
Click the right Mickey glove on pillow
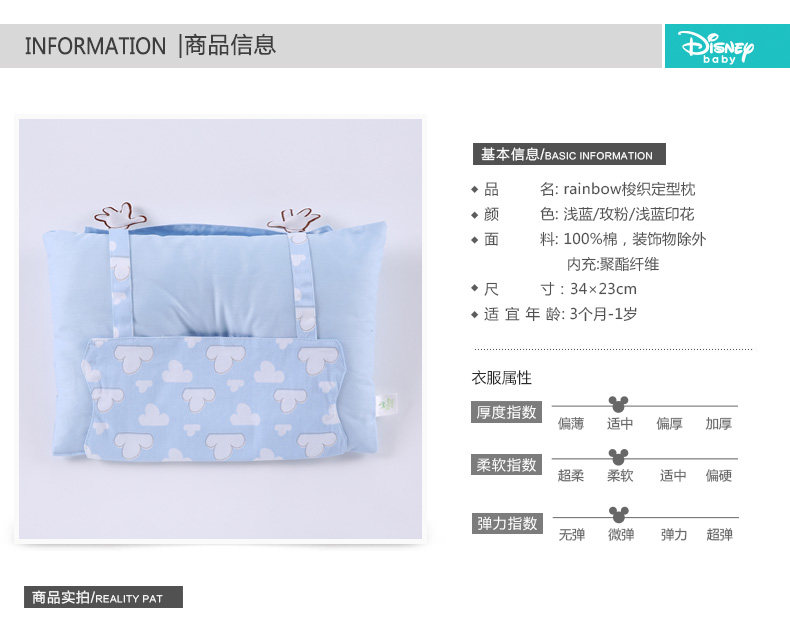point(295,221)
